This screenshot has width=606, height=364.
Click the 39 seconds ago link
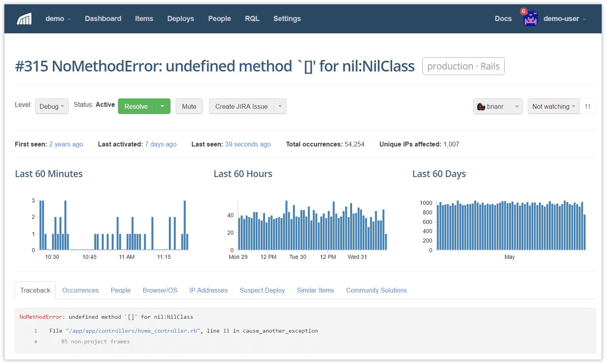click(x=248, y=144)
